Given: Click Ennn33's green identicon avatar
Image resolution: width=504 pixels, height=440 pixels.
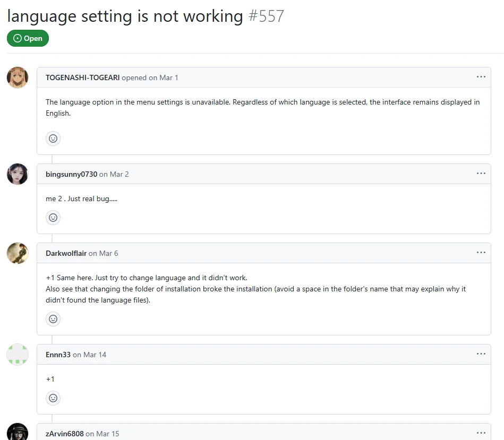Looking at the screenshot, I should (x=18, y=355).
